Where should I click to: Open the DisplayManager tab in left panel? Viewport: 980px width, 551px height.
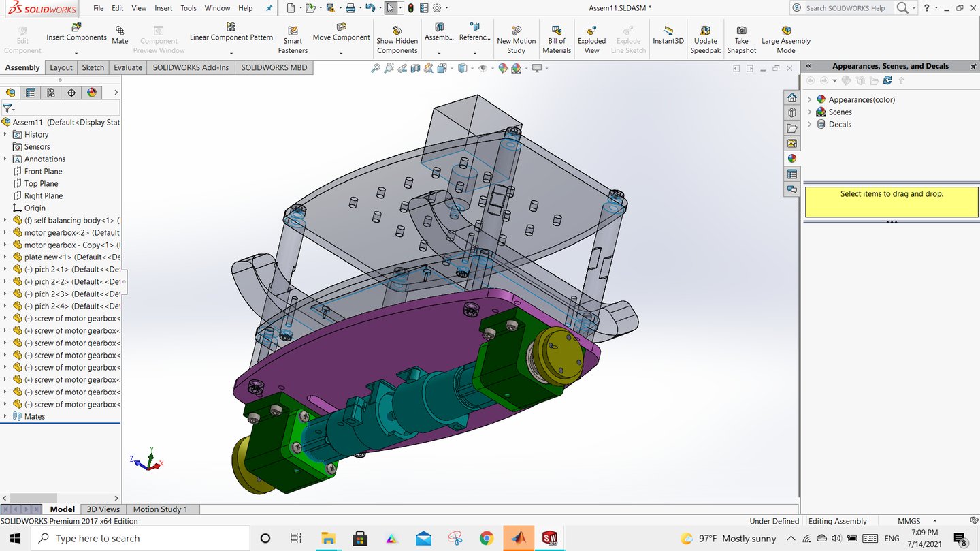click(x=92, y=93)
